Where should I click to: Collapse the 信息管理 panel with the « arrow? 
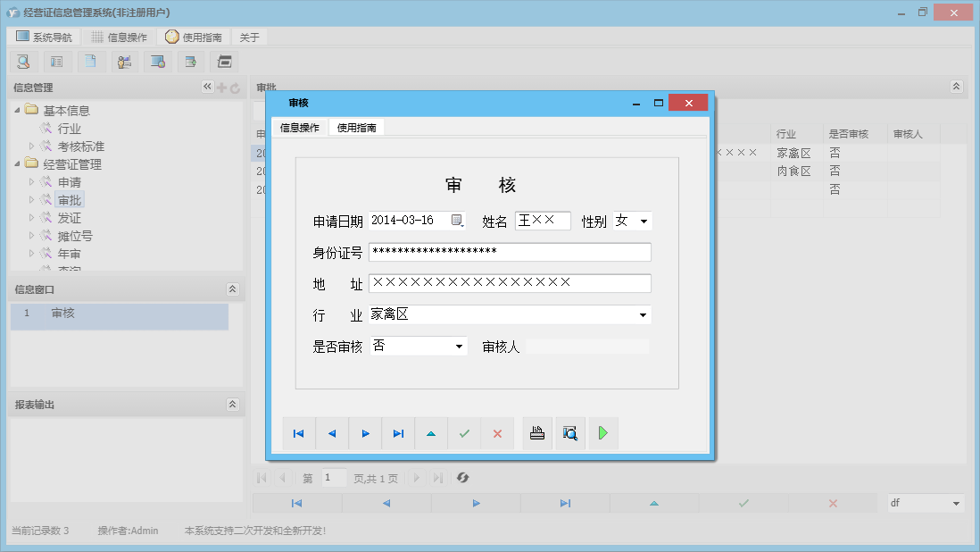tap(206, 87)
